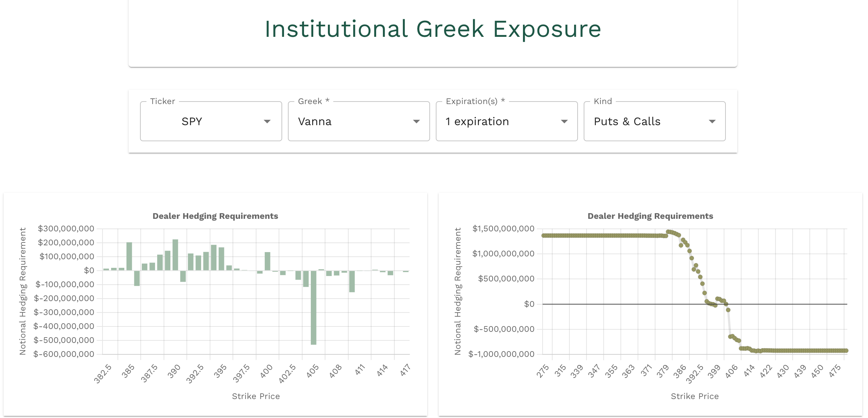Screen dimensions: 868x418
Task: Click the Strike Price axis label of bar chart
Action: pyautogui.click(x=256, y=396)
